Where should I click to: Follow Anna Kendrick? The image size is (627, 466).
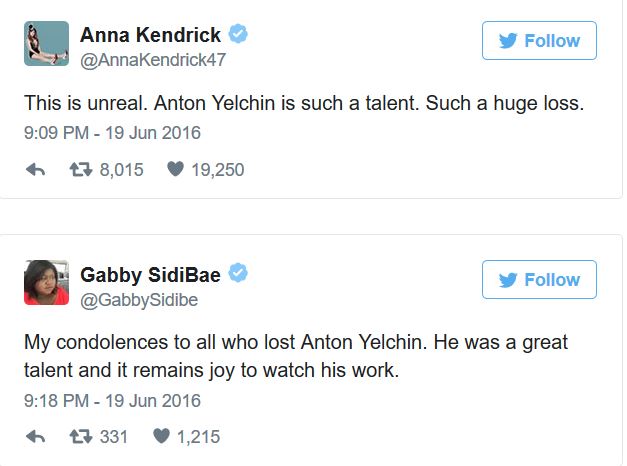[539, 40]
